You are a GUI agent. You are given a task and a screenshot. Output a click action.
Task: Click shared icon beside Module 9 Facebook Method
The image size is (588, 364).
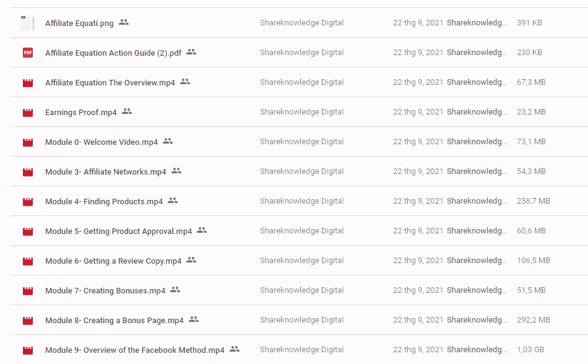click(235, 349)
